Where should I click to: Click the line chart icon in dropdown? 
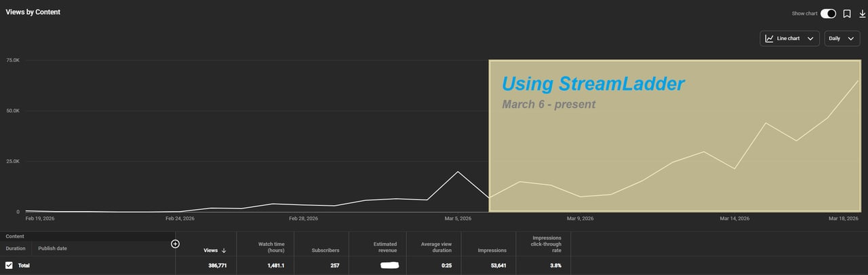pyautogui.click(x=770, y=39)
